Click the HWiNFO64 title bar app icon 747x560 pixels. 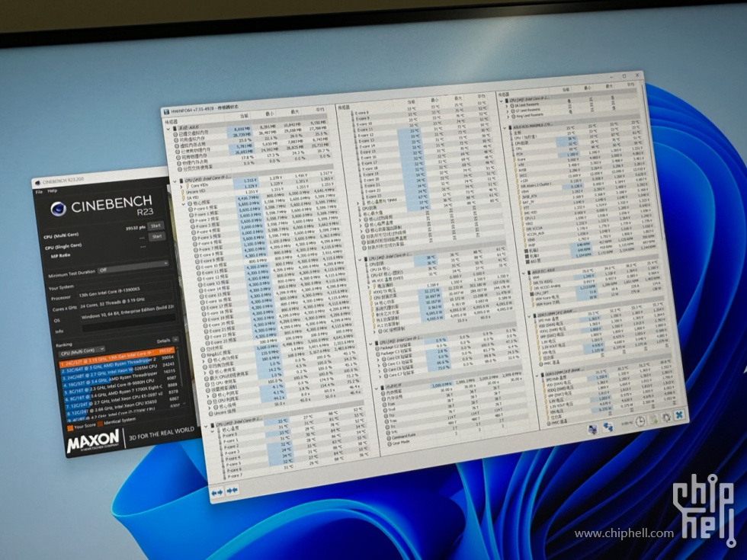coord(166,113)
